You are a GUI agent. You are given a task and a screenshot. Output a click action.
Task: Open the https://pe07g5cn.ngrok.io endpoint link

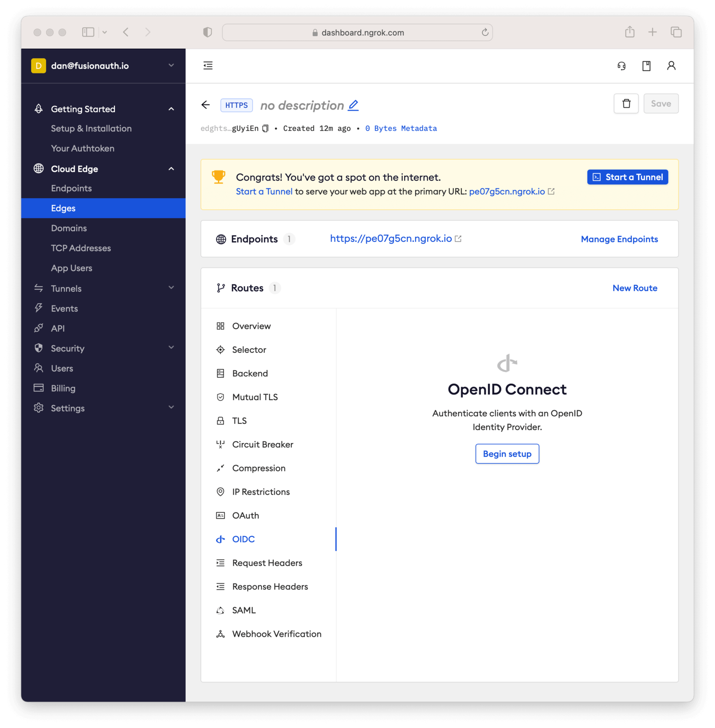coord(391,239)
